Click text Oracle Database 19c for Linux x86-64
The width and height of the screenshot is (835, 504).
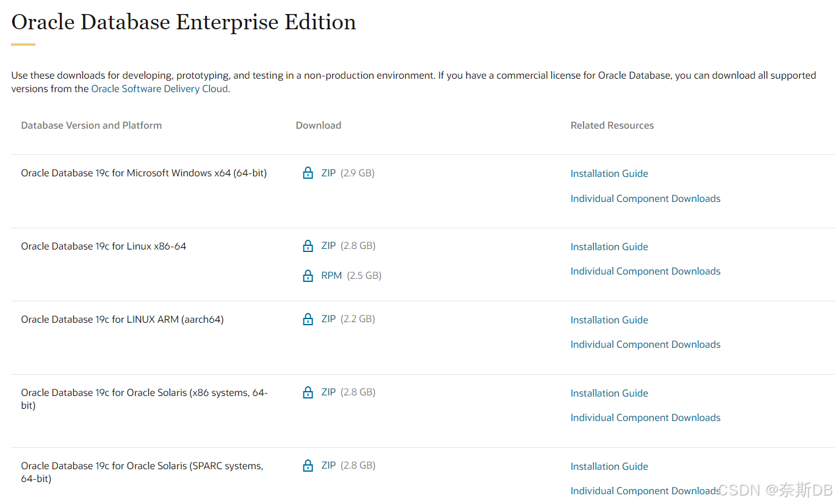pos(104,246)
